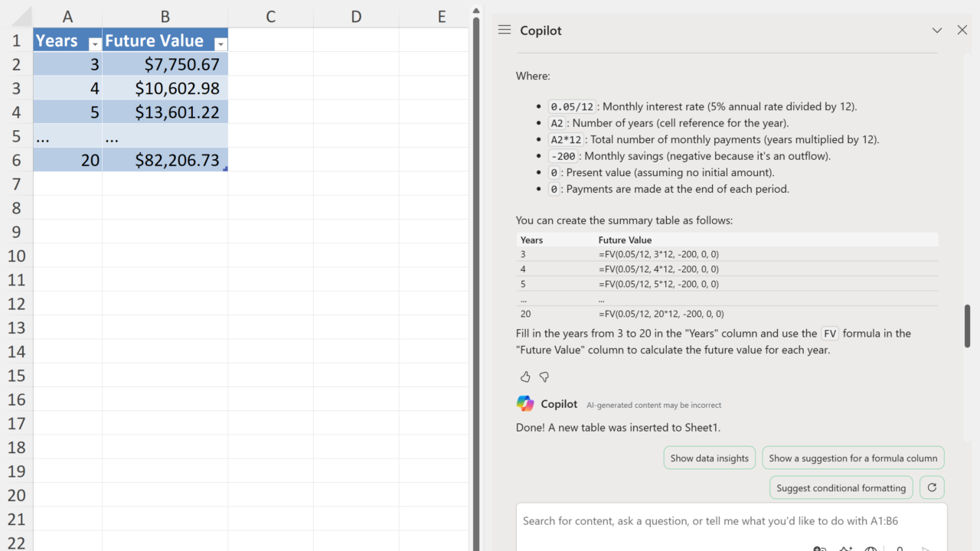
Task: Select row 20 header
Action: point(16,495)
